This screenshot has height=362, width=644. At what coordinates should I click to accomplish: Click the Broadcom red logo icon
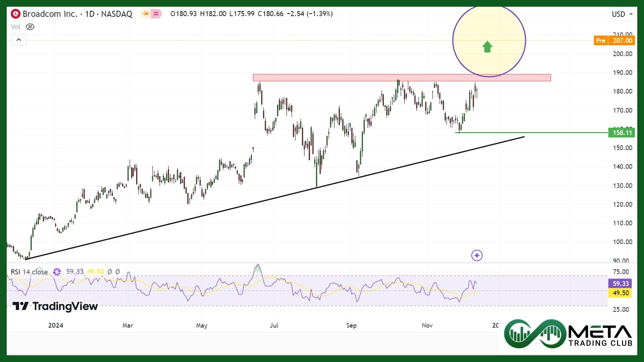[15, 14]
